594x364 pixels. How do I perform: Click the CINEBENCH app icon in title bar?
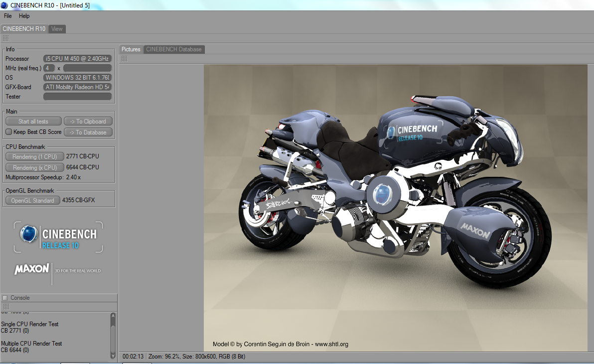click(x=4, y=5)
